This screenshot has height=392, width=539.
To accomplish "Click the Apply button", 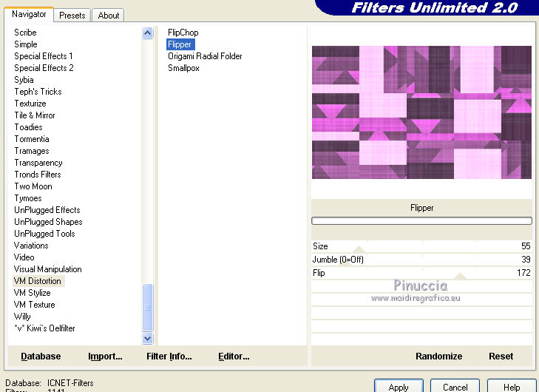I will (399, 387).
